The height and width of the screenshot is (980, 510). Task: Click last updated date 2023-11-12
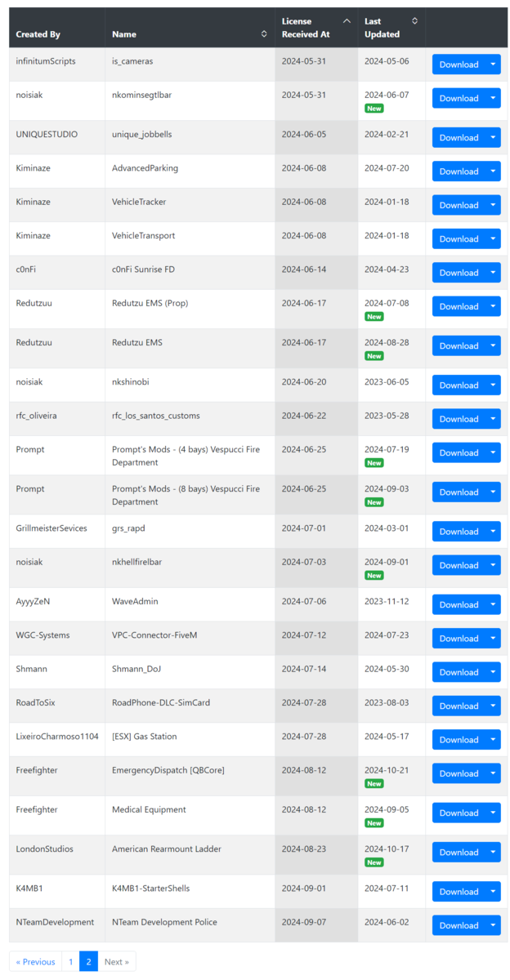pos(387,601)
